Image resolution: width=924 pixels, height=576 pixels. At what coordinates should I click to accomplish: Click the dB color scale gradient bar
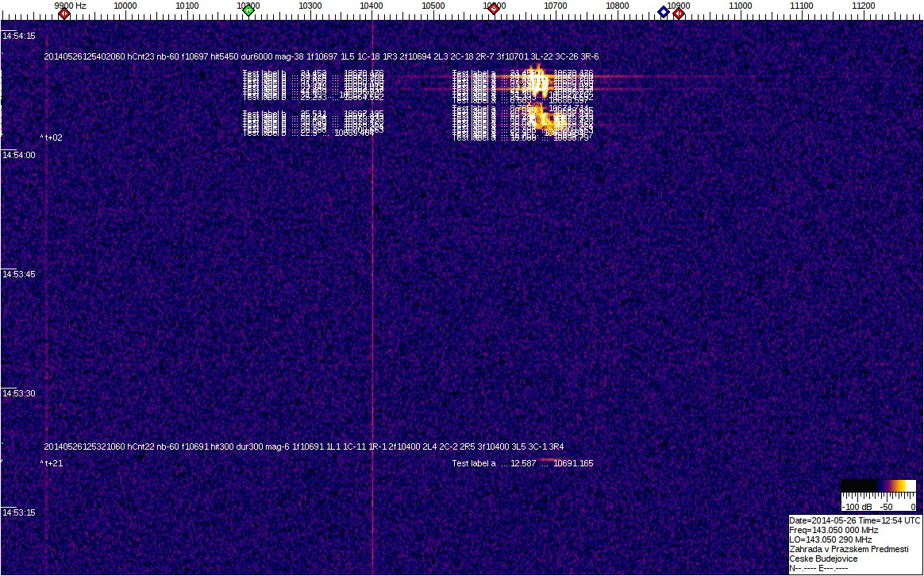(x=878, y=485)
